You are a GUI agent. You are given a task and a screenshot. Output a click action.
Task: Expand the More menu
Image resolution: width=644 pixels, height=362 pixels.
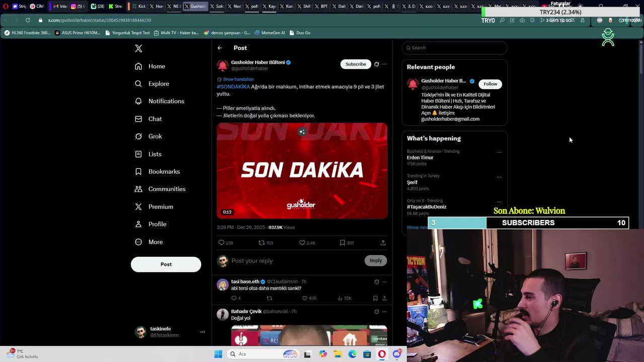click(148, 242)
